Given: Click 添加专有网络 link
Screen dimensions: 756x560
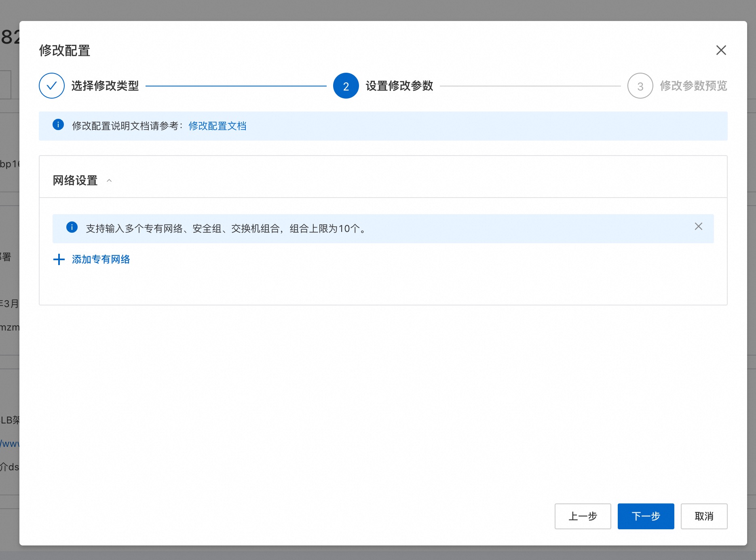Looking at the screenshot, I should click(x=101, y=259).
